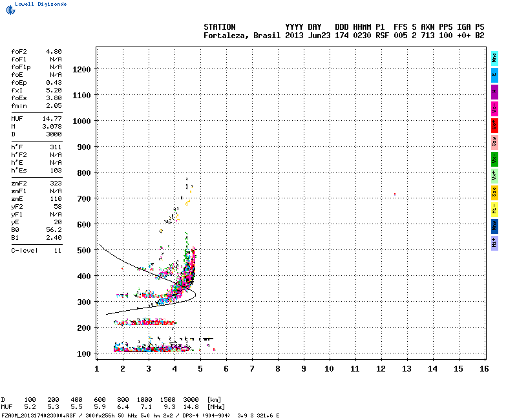Click the yF2 value 58
The height and width of the screenshot is (420, 517).
coord(58,207)
